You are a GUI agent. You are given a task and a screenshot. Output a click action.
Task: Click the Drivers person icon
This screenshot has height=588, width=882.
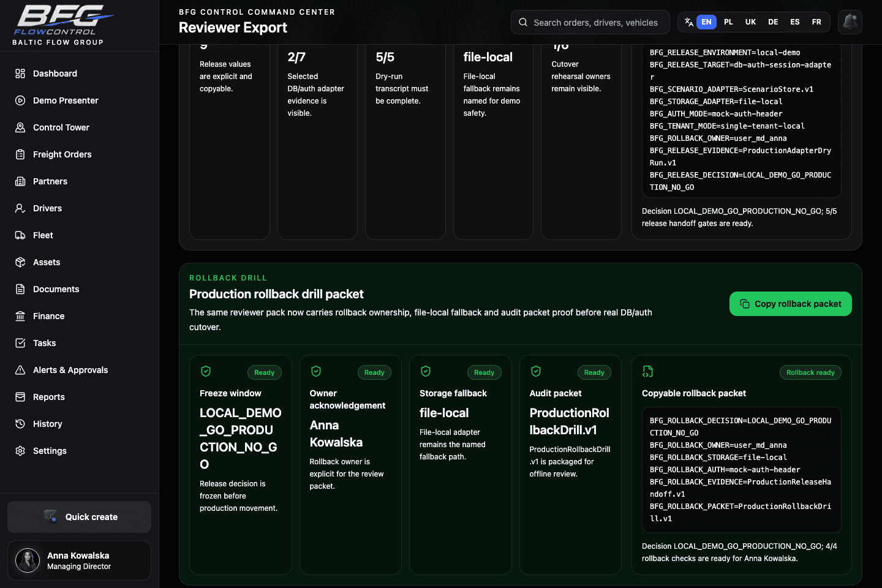tap(20, 208)
